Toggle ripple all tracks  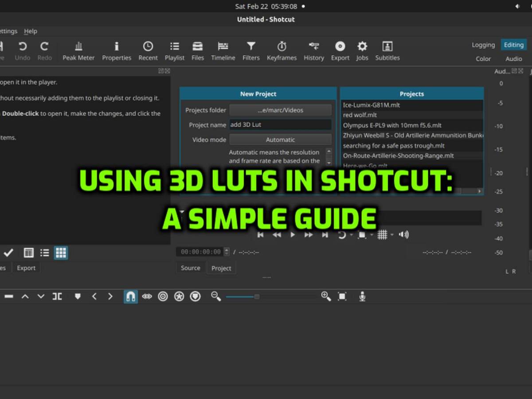(x=179, y=297)
